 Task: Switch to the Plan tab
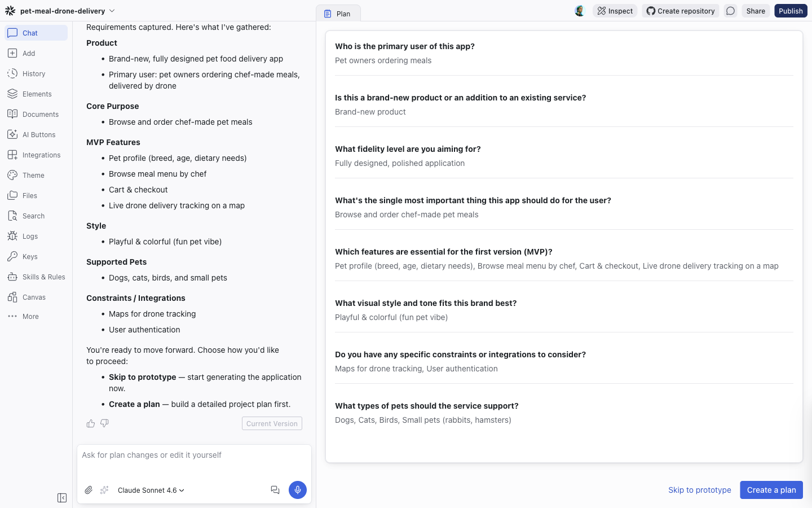click(338, 14)
